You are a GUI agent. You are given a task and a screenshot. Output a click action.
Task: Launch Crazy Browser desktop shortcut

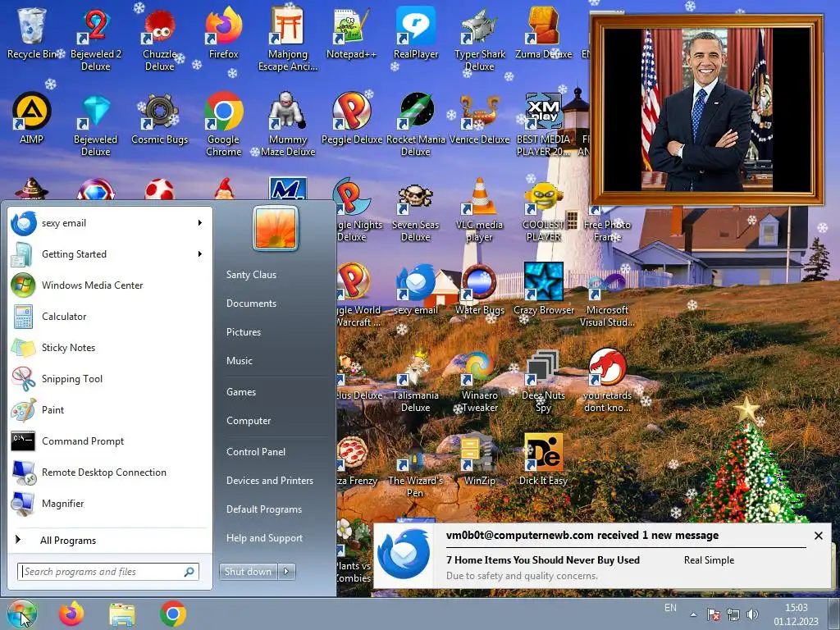pyautogui.click(x=544, y=290)
